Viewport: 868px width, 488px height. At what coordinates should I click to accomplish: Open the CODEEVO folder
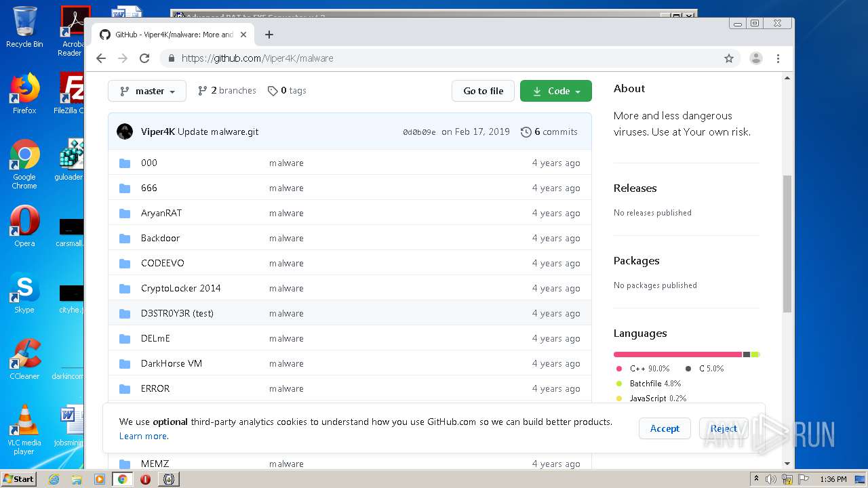tap(162, 263)
